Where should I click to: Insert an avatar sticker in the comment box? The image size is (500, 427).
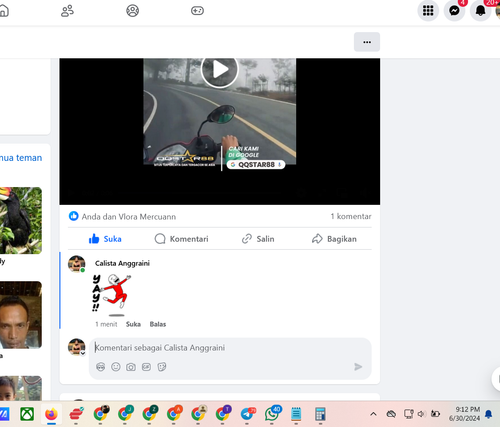[100, 367]
